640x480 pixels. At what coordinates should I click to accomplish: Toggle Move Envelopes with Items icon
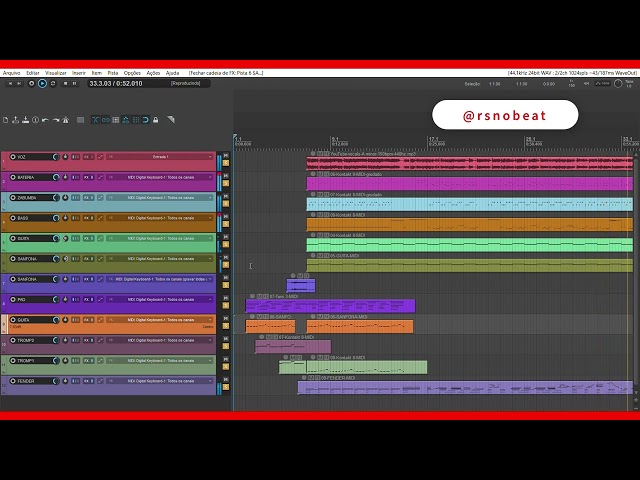(126, 120)
